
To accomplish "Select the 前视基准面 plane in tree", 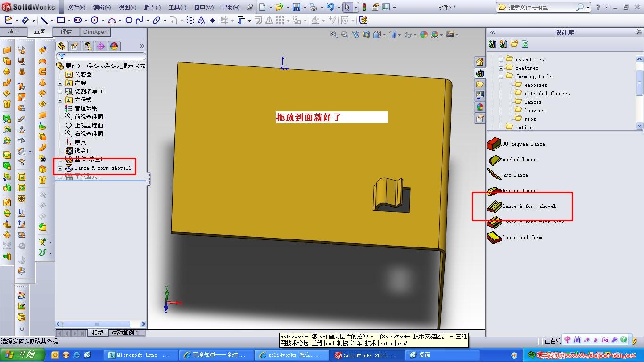I will click(84, 117).
